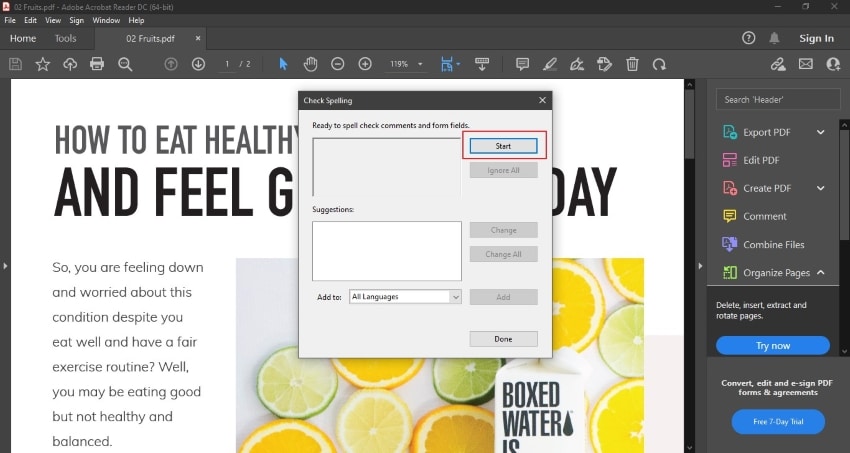Open the View menu
Viewport: 850px width, 453px height.
coord(53,20)
